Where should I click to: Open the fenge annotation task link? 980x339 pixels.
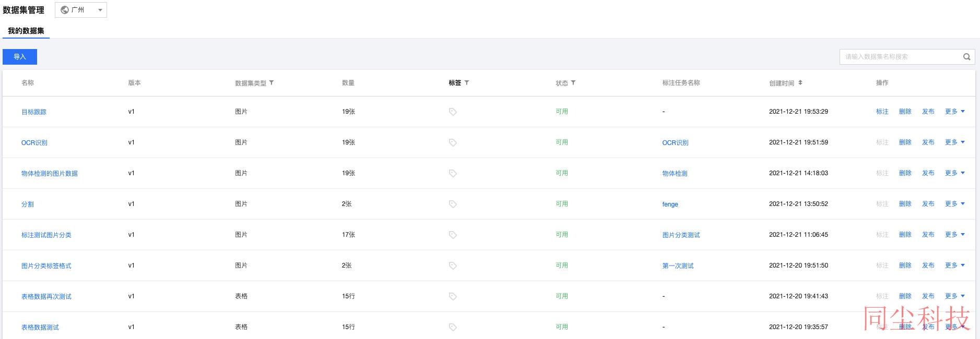pyautogui.click(x=670, y=204)
